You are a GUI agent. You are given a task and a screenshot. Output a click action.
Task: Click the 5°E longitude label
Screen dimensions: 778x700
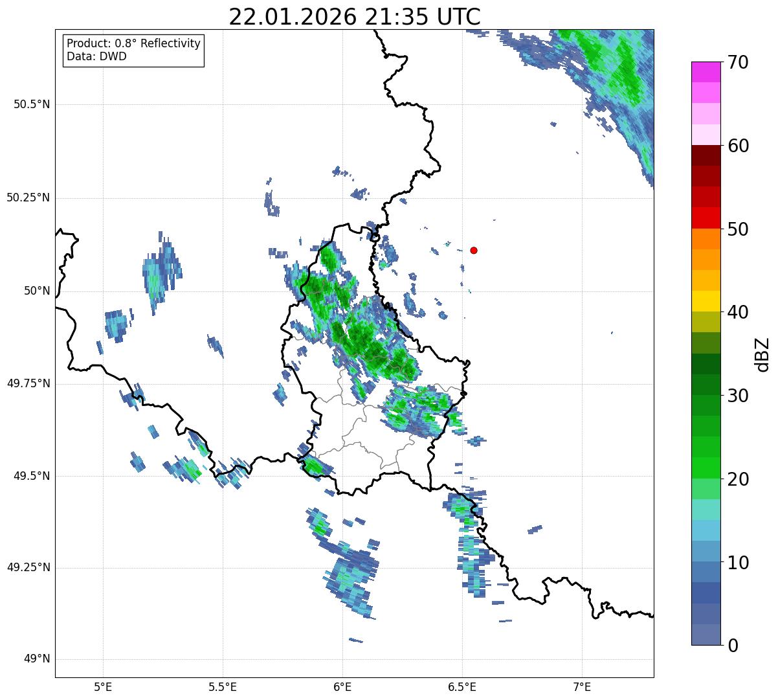click(x=103, y=687)
